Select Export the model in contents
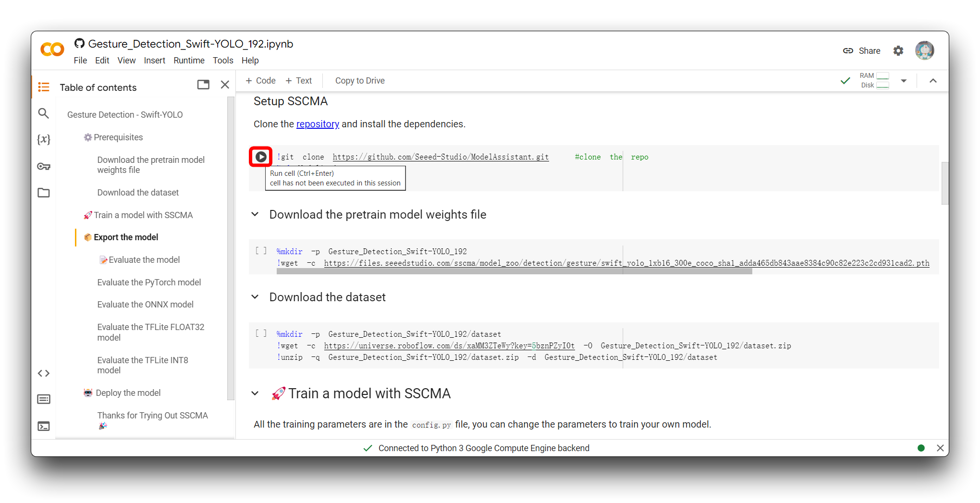Viewport: 980px width, 503px height. coord(121,237)
